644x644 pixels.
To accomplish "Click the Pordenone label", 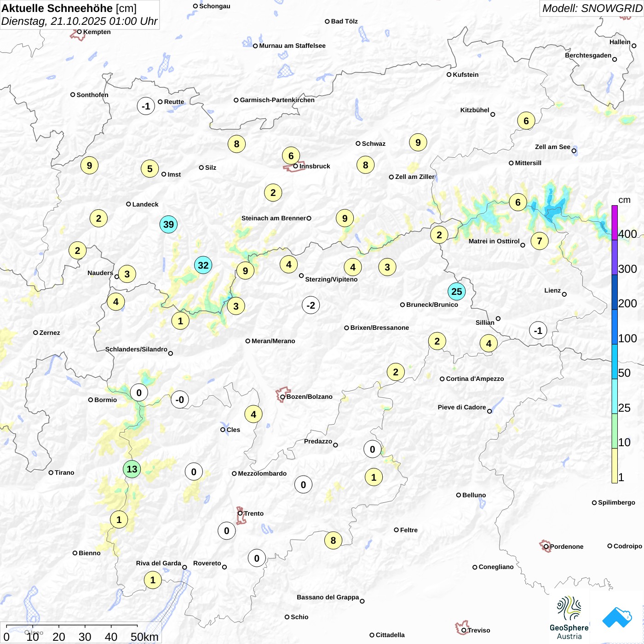I will 567,546.
